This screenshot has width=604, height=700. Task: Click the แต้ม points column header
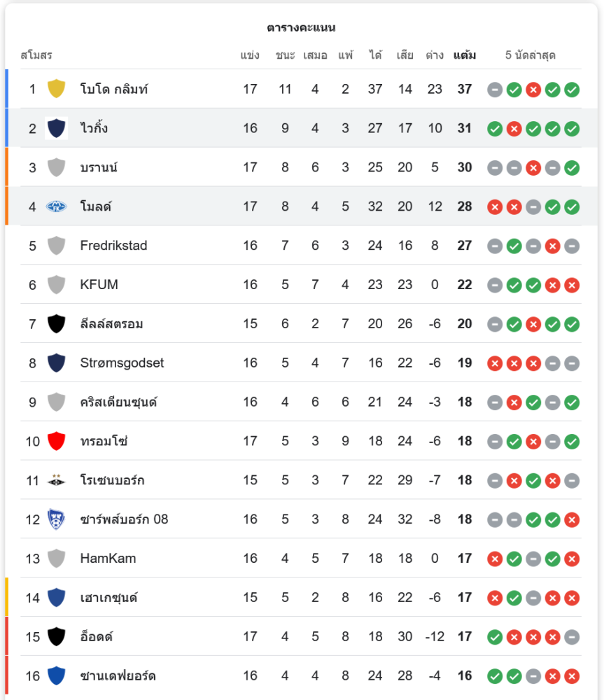[x=465, y=55]
